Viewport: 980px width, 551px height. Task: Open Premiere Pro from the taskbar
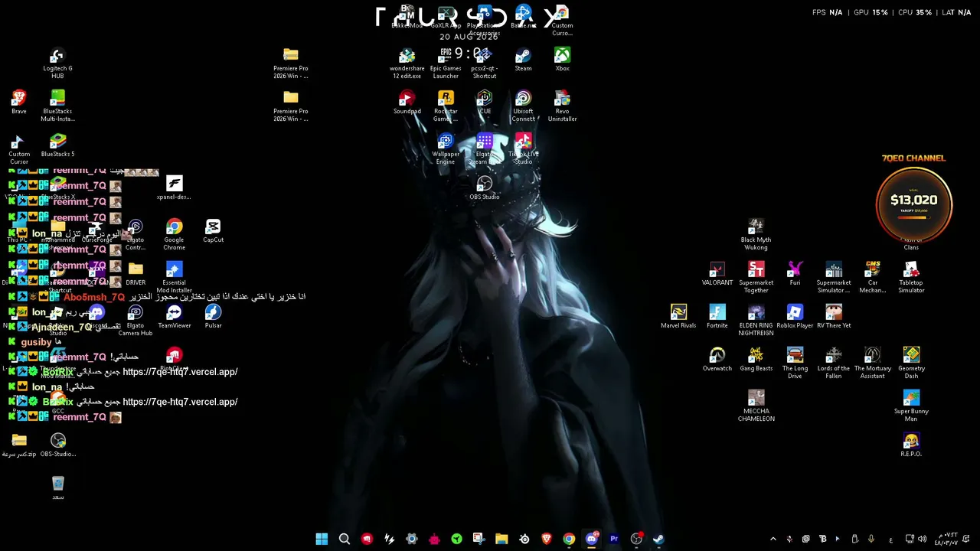(613, 539)
